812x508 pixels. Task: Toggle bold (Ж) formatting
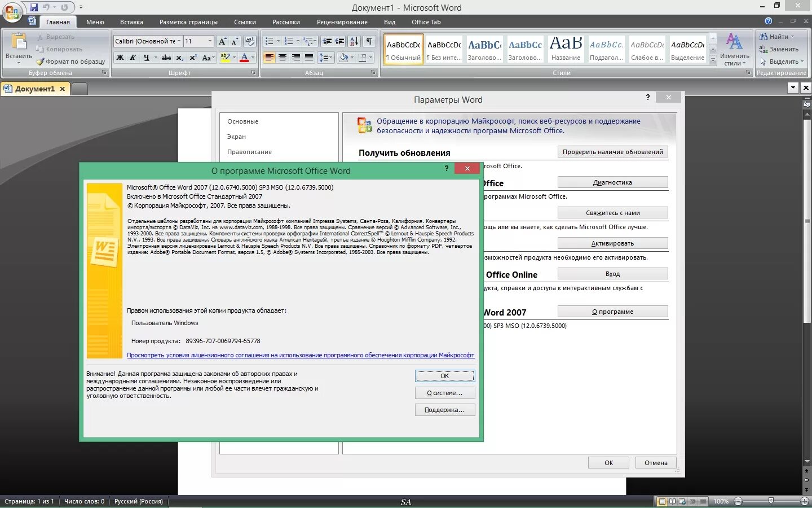(x=120, y=58)
